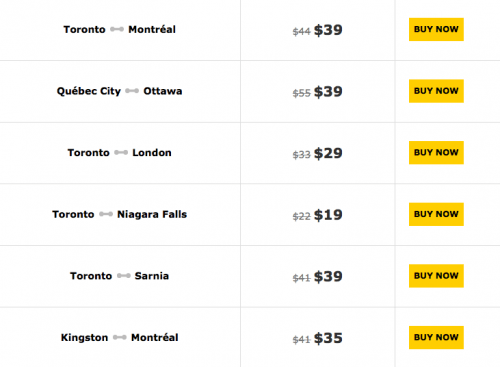Select the Québec City origin text

pos(89,91)
